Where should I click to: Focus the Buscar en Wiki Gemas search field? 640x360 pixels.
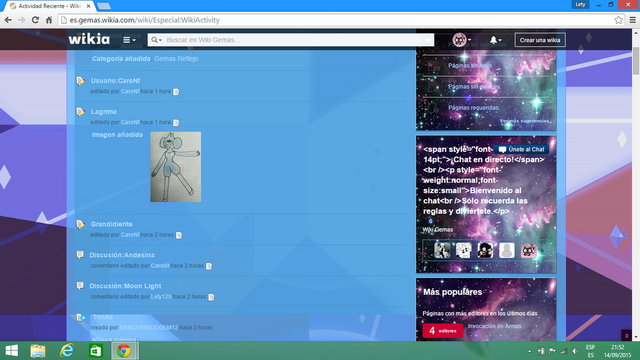292,40
